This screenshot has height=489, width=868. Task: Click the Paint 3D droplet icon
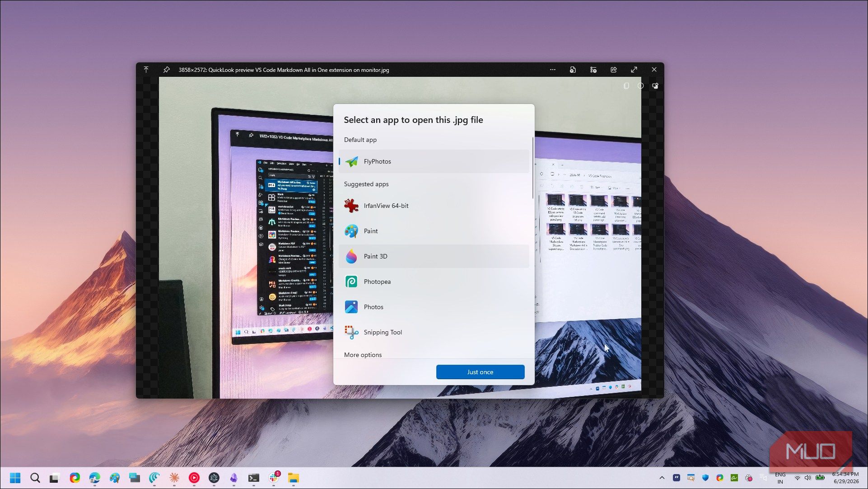[x=351, y=256]
